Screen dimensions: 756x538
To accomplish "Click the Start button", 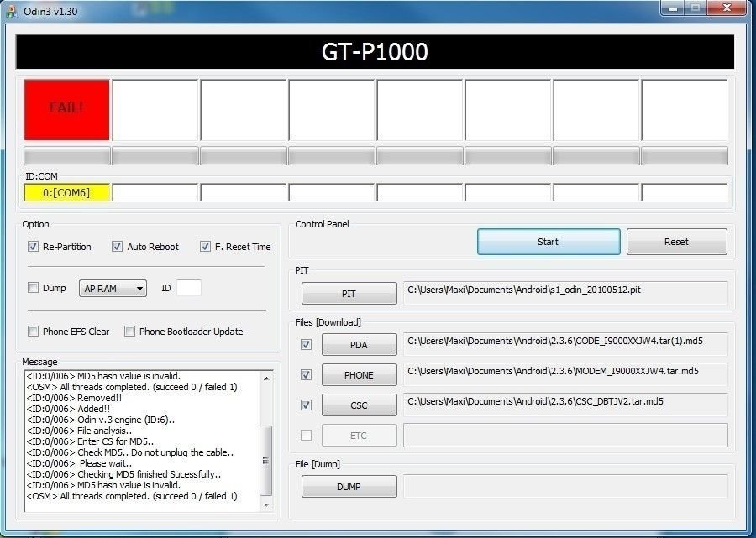I will pyautogui.click(x=549, y=242).
